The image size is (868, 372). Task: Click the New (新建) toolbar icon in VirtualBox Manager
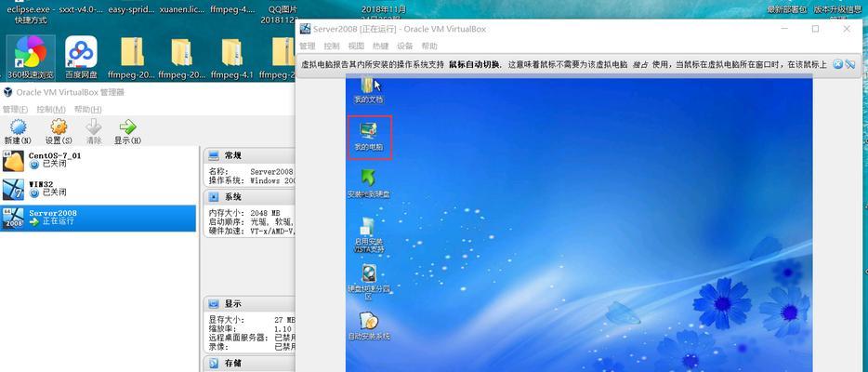(x=19, y=131)
